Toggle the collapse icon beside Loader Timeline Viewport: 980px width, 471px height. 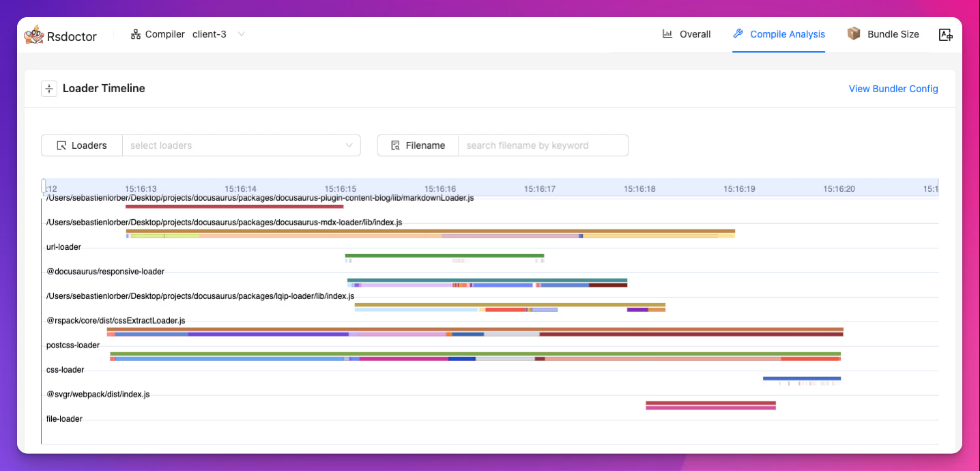pyautogui.click(x=48, y=89)
